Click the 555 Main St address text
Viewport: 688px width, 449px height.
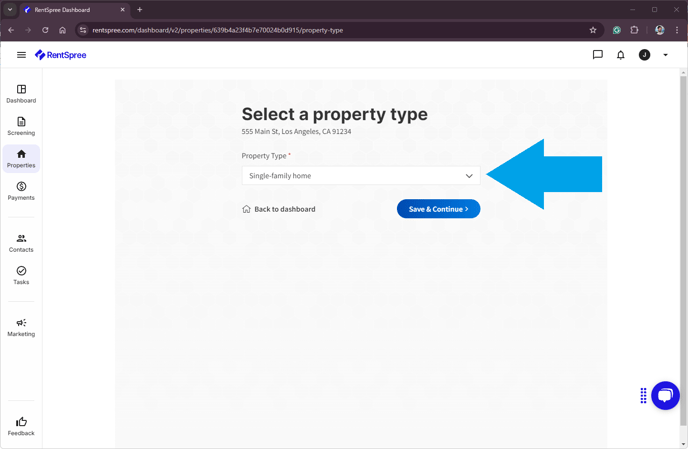[296, 131]
